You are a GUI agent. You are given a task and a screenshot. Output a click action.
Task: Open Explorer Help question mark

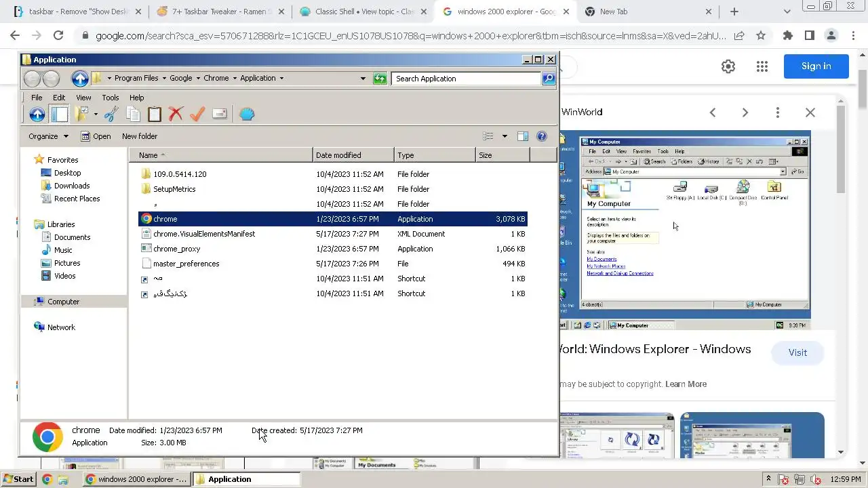coord(542,136)
